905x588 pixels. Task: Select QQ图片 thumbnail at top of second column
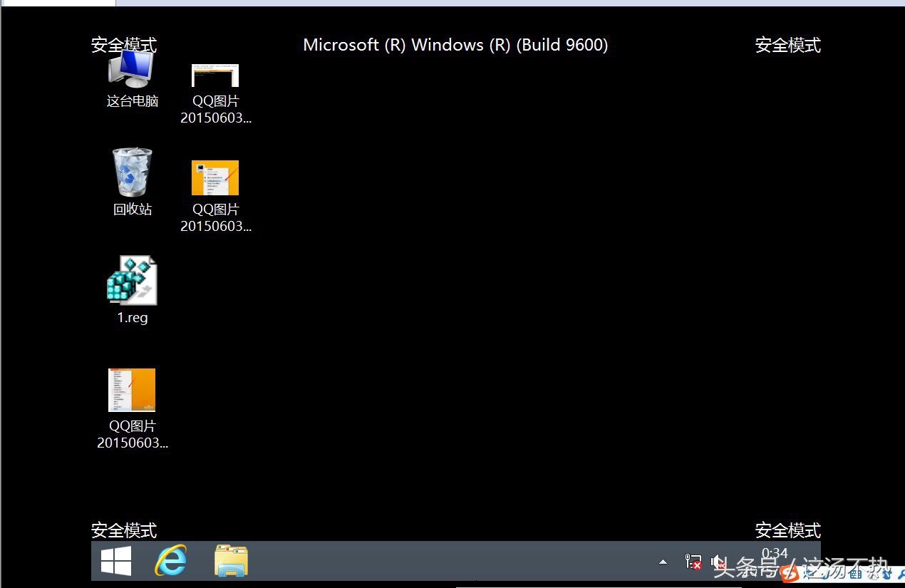(215, 75)
